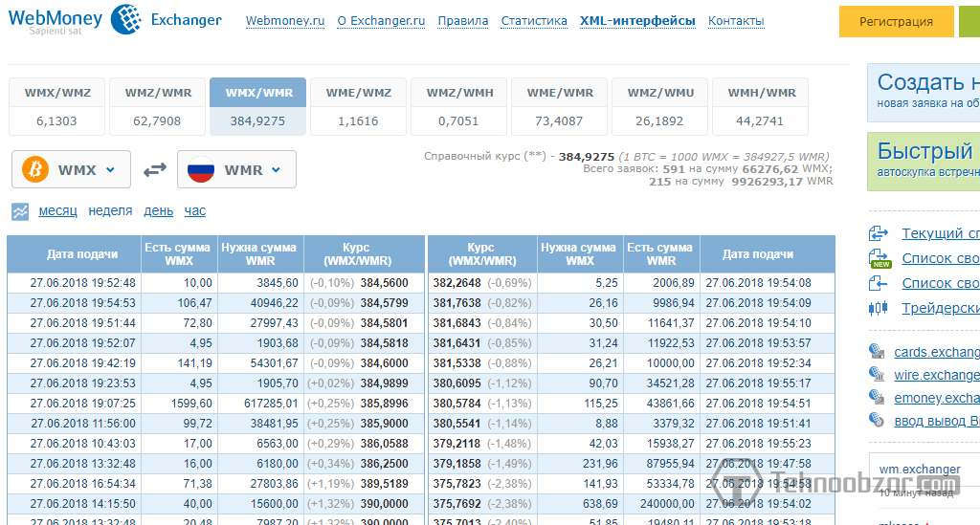
Task: Click the swap currencies arrows icon
Action: click(x=154, y=169)
